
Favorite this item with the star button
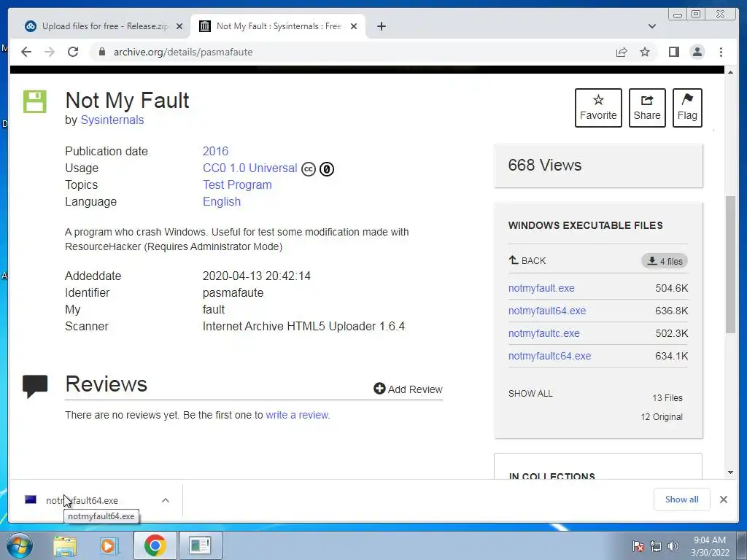[598, 108]
